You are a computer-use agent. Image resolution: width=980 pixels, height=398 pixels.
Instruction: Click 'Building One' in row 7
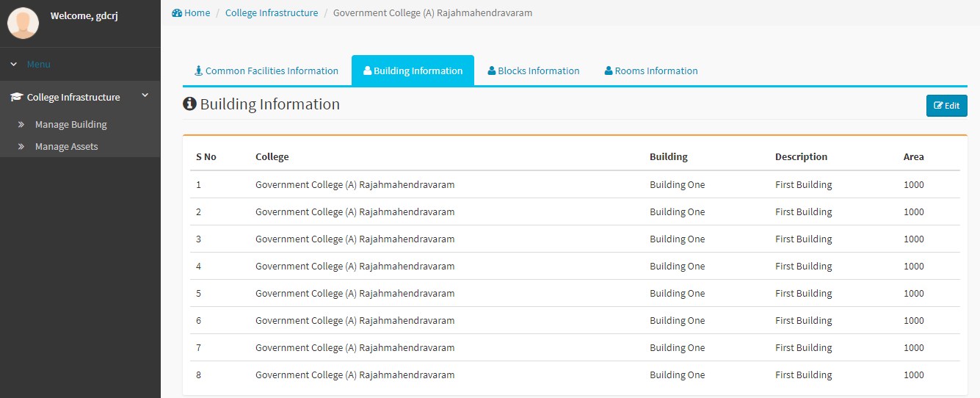tap(677, 348)
